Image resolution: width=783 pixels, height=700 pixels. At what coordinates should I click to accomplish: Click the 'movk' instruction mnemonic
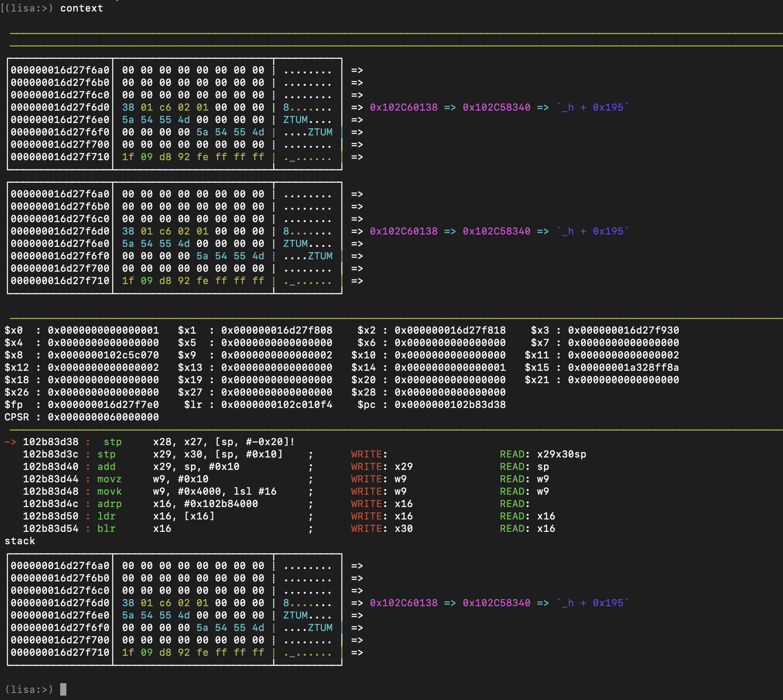pyautogui.click(x=109, y=492)
